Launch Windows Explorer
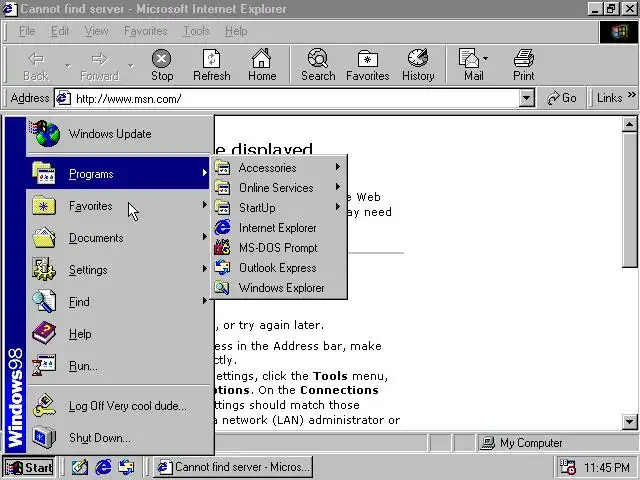640x480 pixels. tap(278, 288)
